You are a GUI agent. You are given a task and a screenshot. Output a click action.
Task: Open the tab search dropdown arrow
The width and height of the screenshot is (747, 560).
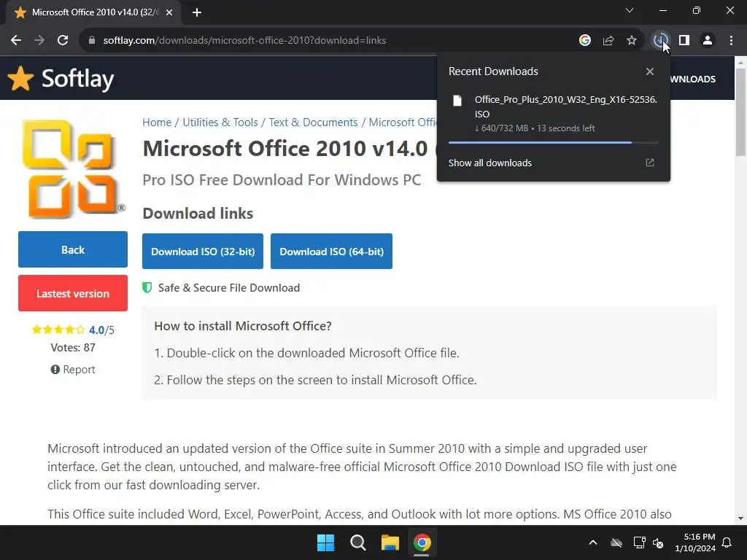(630, 10)
